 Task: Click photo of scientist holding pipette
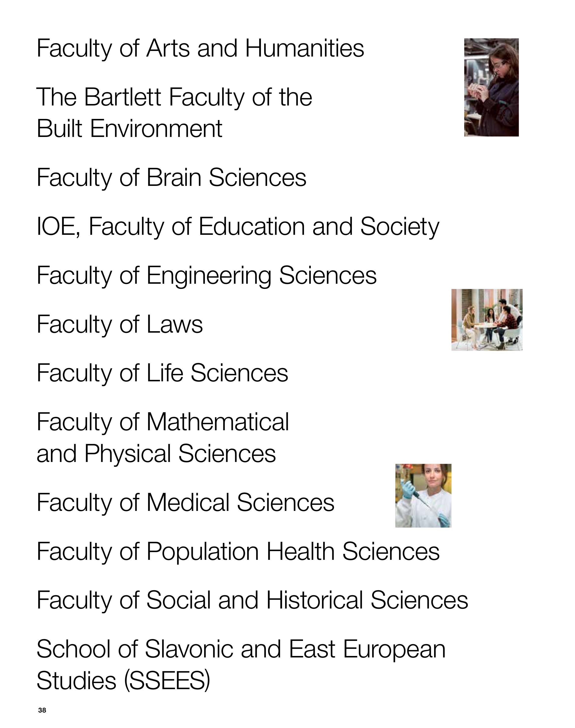click(423, 496)
